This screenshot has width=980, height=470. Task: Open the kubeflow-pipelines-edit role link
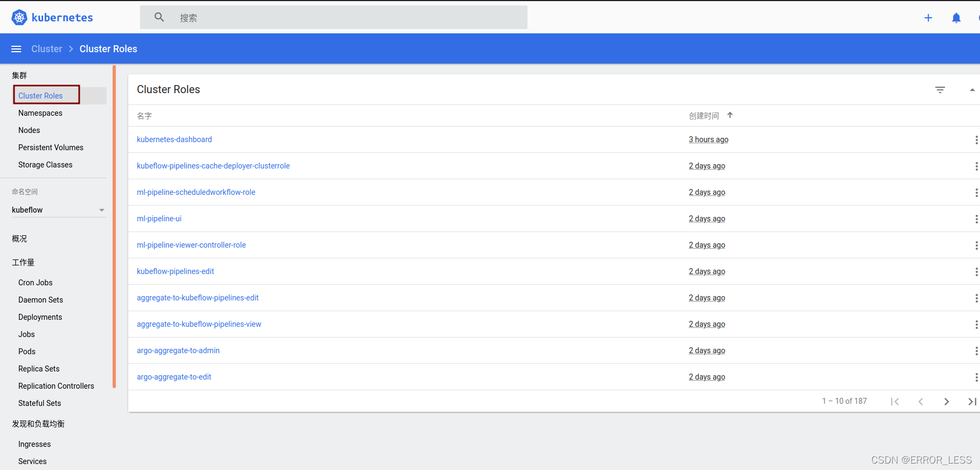coord(176,271)
